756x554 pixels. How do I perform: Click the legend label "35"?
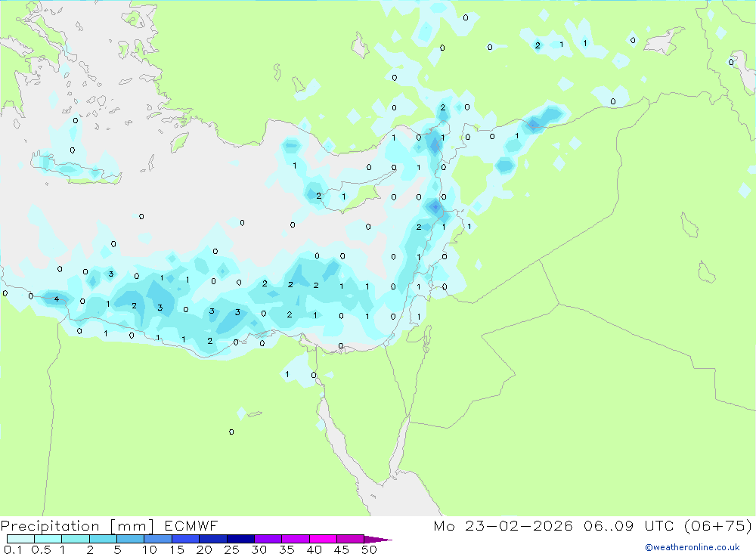pyautogui.click(x=287, y=549)
